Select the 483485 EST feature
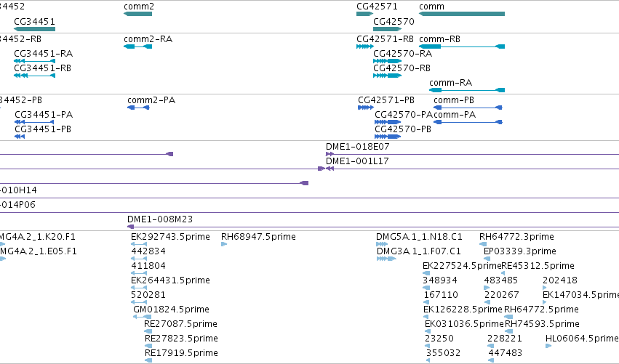 coord(487,288)
